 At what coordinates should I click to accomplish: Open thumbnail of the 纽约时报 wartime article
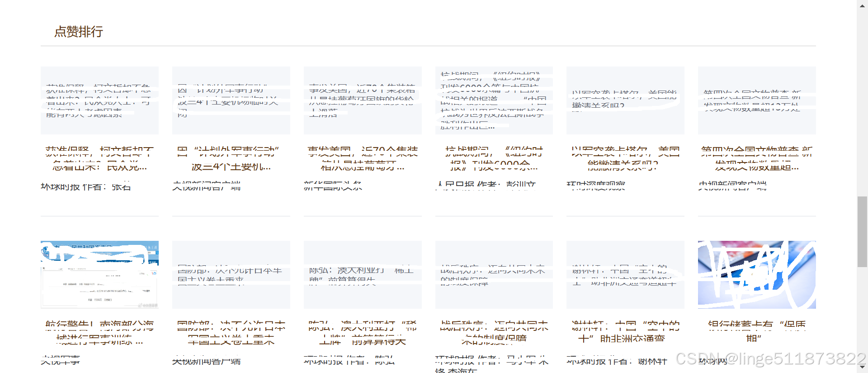pos(494,100)
